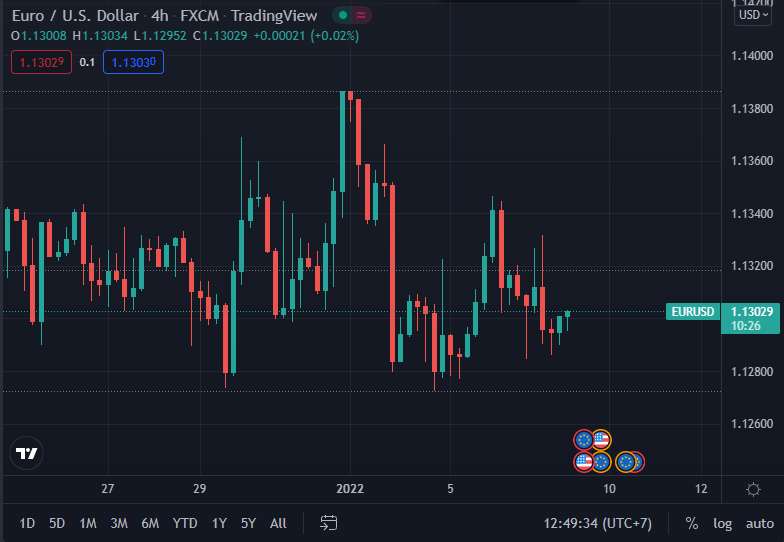
Task: Toggle auto scale mode
Action: pos(760,524)
